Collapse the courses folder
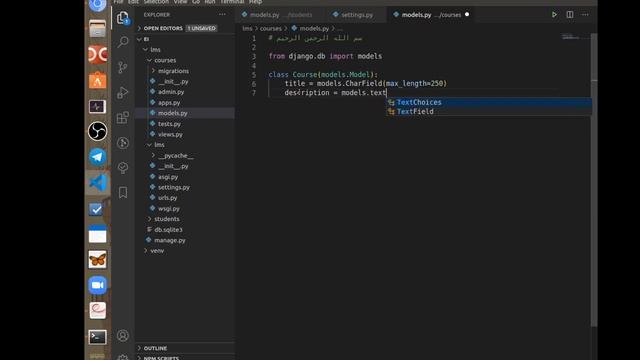Image resolution: width=640 pixels, height=360 pixels. tap(165, 60)
